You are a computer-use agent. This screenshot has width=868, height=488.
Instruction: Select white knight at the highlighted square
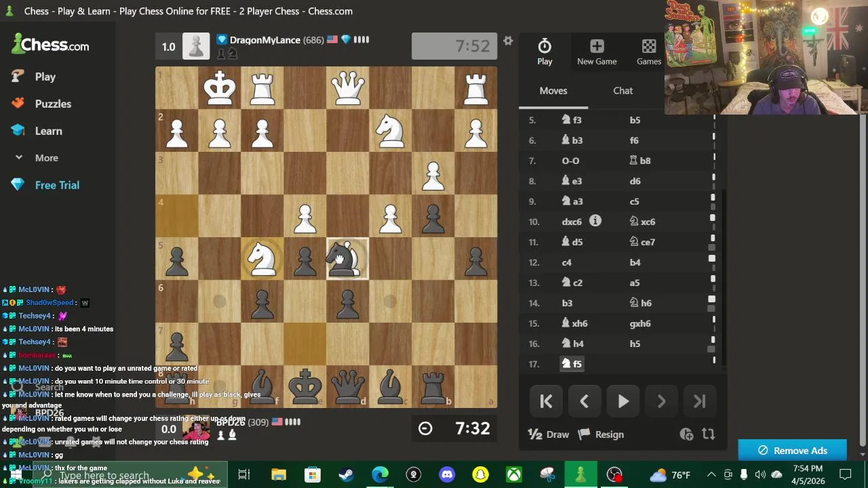[262, 258]
